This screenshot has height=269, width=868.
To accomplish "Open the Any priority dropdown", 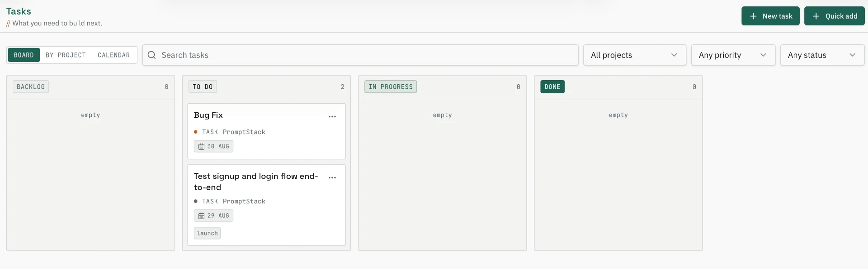I will [733, 55].
